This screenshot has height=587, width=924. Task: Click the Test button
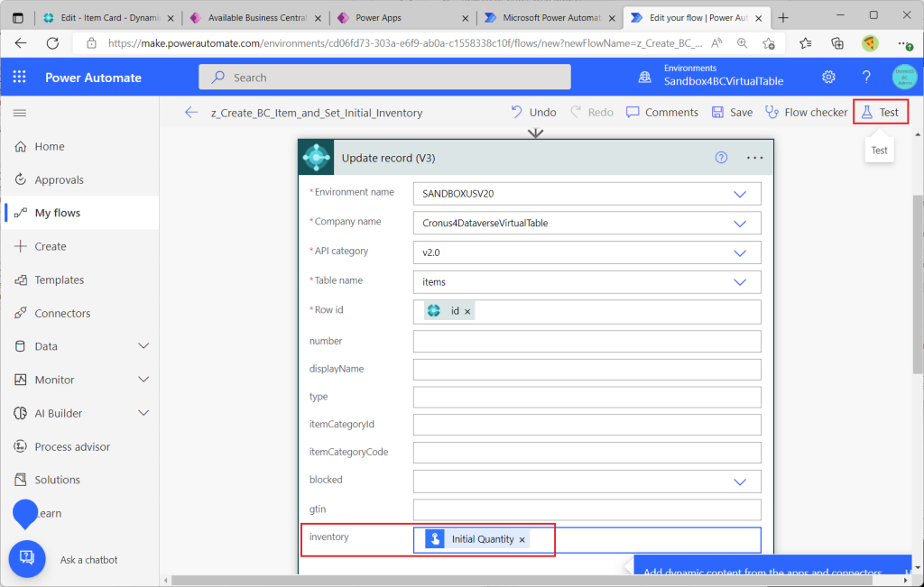point(881,112)
